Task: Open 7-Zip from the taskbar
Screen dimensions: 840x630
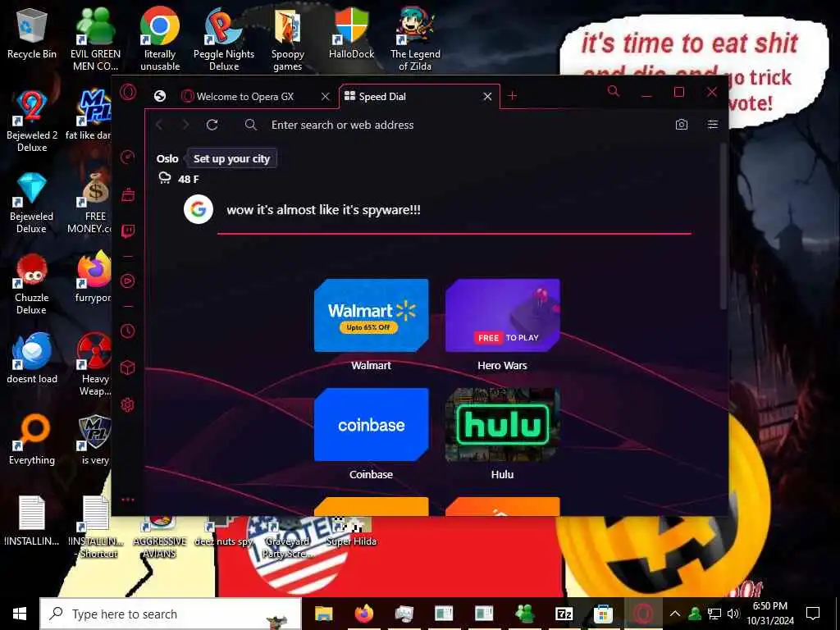Action: point(564,614)
